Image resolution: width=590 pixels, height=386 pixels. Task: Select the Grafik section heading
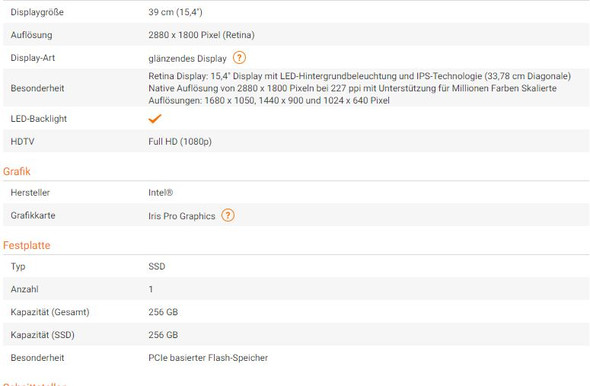tap(17, 172)
